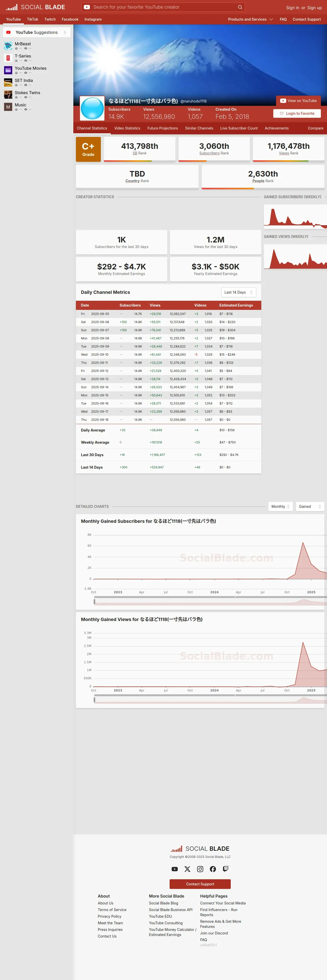Open Products and Services dropdown
The width and height of the screenshot is (327, 980).
[x=251, y=19]
